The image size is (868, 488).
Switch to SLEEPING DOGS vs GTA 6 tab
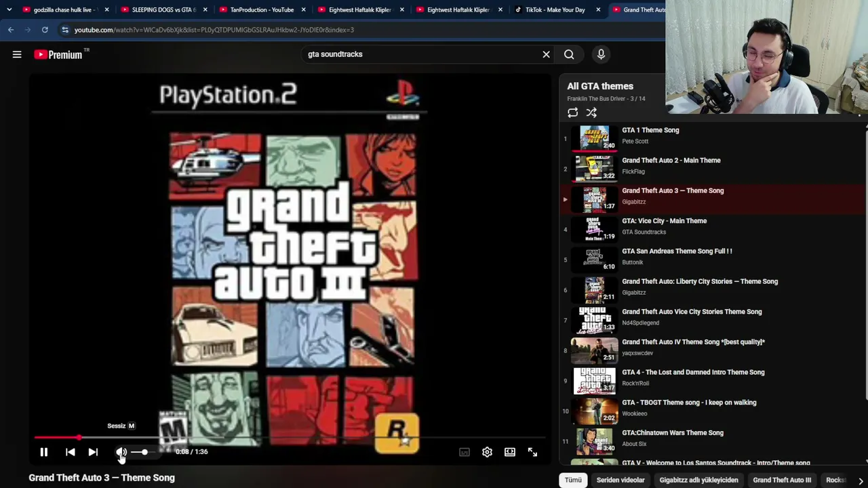pos(163,9)
